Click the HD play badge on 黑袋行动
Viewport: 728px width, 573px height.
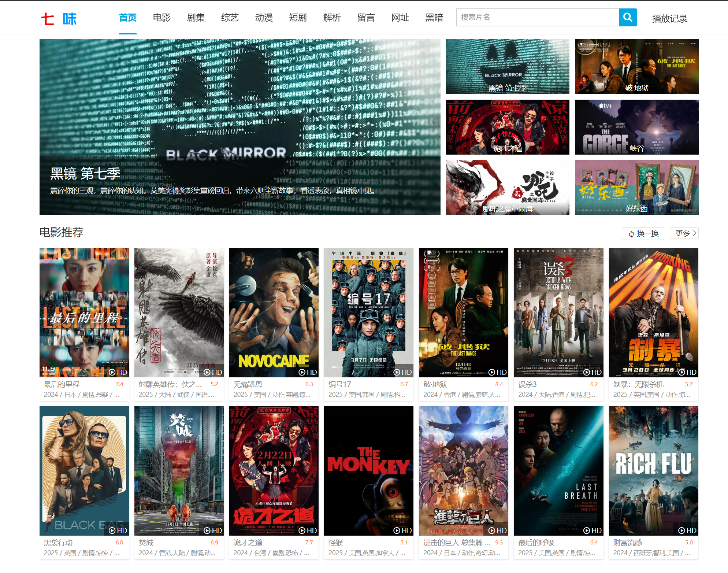tap(118, 531)
